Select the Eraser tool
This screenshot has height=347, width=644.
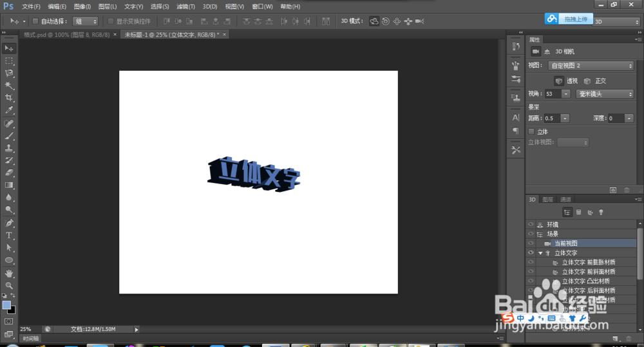point(8,173)
